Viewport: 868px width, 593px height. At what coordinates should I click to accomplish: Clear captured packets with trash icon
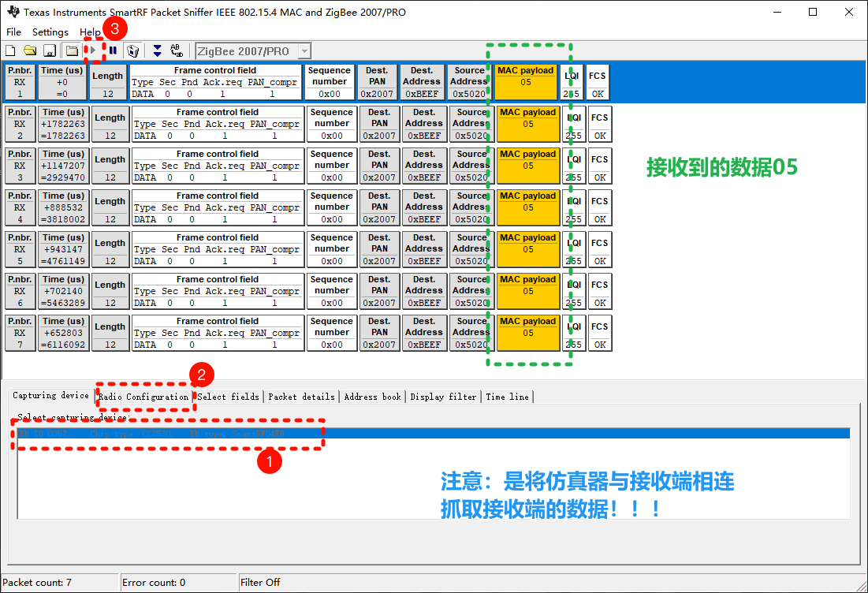coord(133,51)
